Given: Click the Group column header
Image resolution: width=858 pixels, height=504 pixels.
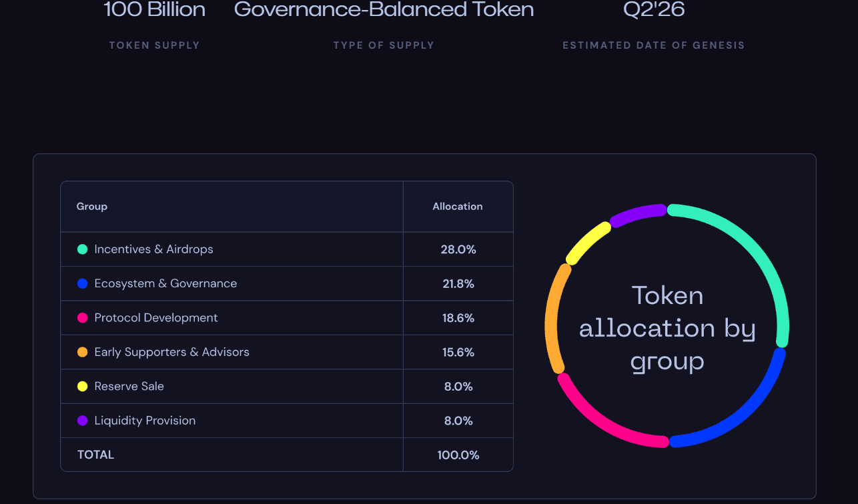Looking at the screenshot, I should pos(92,207).
